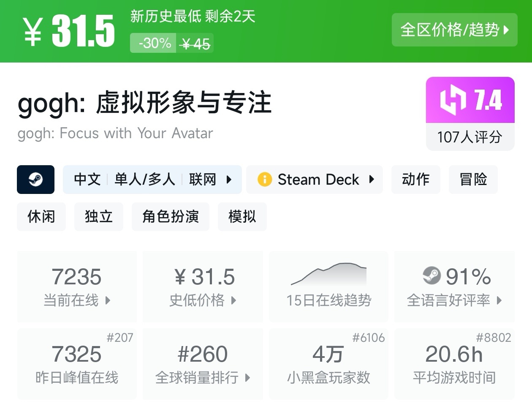Click the 20.6h average playtime tile
The image size is (532, 409).
pos(454,364)
